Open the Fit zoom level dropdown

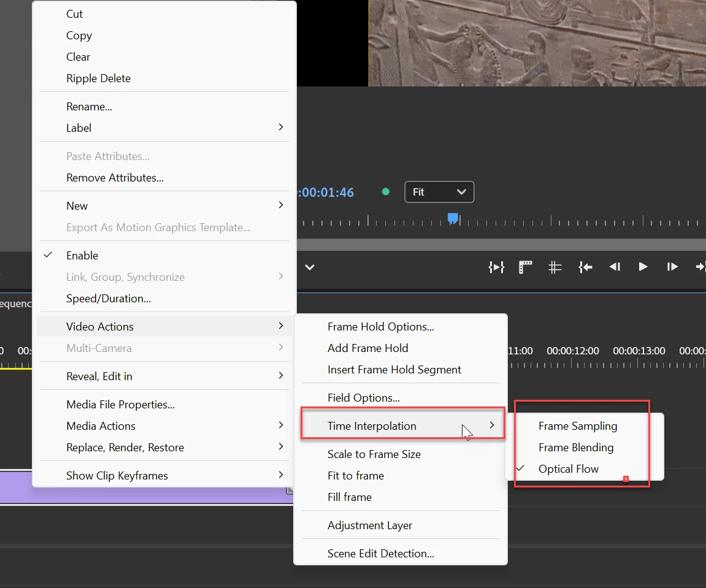point(439,192)
